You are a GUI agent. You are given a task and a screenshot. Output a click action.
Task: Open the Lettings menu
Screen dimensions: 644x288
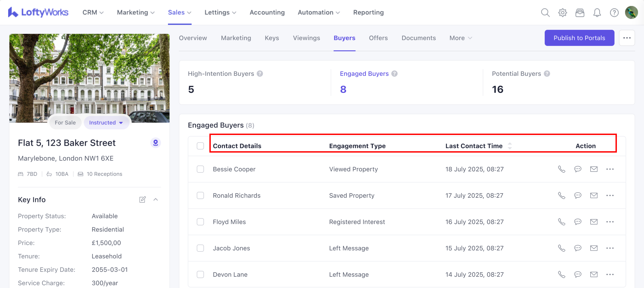[220, 12]
